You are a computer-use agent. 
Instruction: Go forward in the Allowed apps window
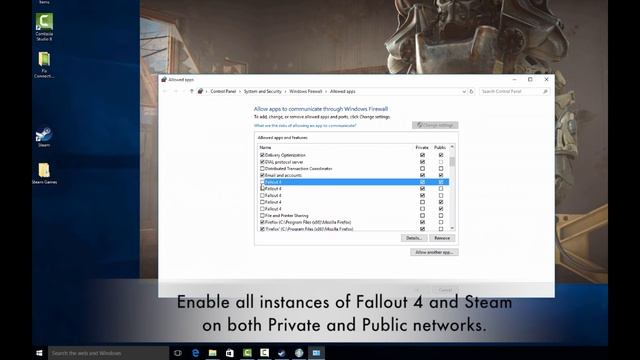click(176, 91)
